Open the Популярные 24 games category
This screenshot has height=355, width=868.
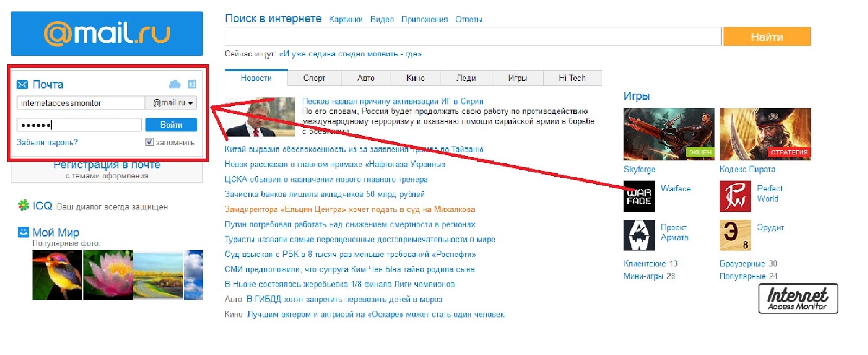coord(749,276)
